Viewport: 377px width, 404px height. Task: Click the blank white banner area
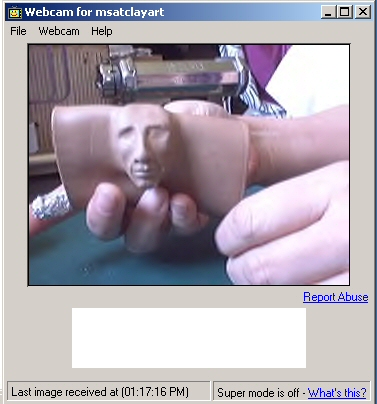[189, 338]
